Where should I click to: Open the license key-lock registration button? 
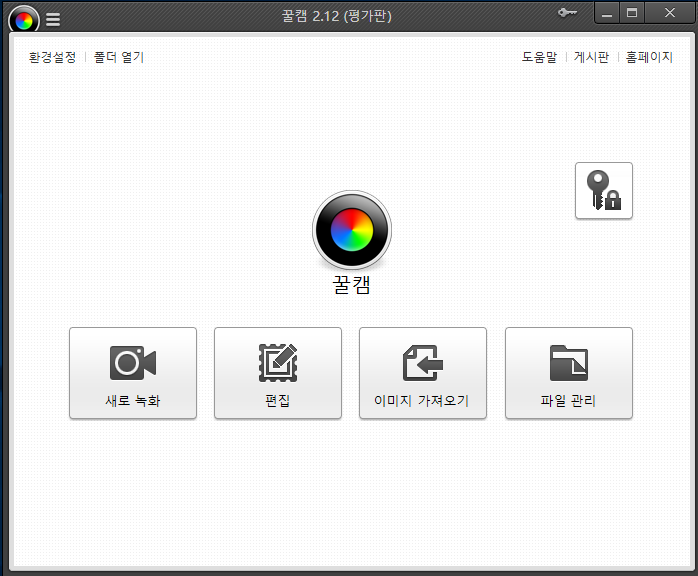coord(604,191)
